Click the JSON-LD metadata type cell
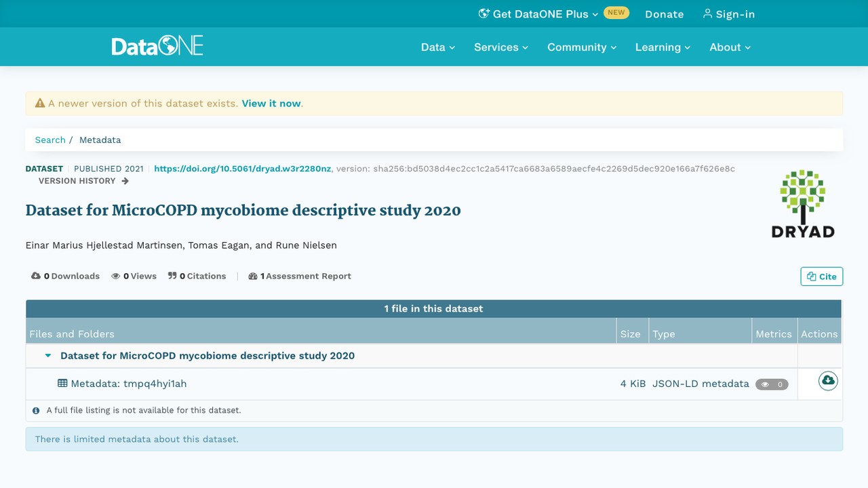 coord(701,384)
